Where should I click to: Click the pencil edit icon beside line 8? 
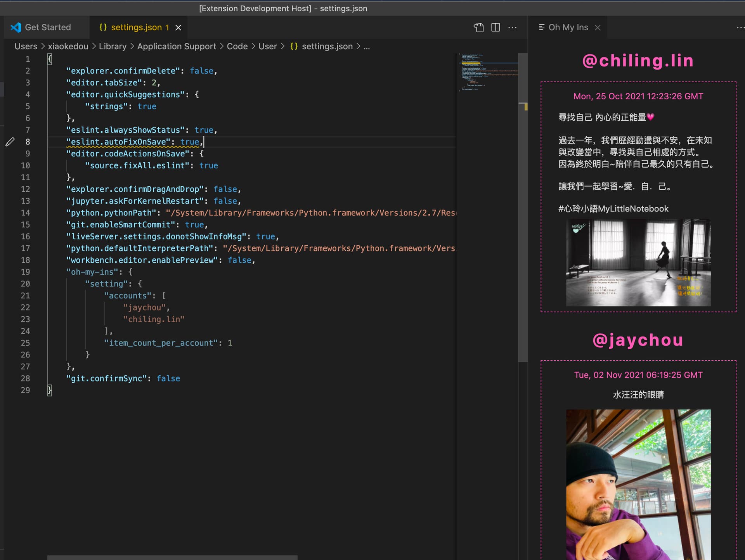pos(10,142)
